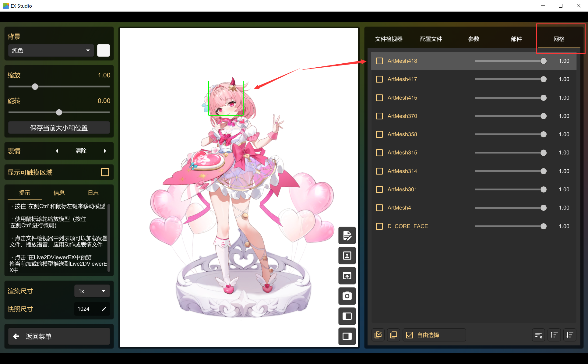
Task: Click the ArtMesh415 opacity slider handle
Action: tap(544, 98)
